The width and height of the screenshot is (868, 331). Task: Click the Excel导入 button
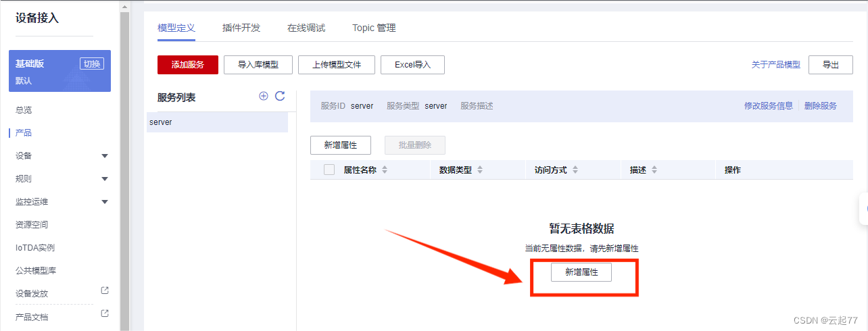click(412, 65)
